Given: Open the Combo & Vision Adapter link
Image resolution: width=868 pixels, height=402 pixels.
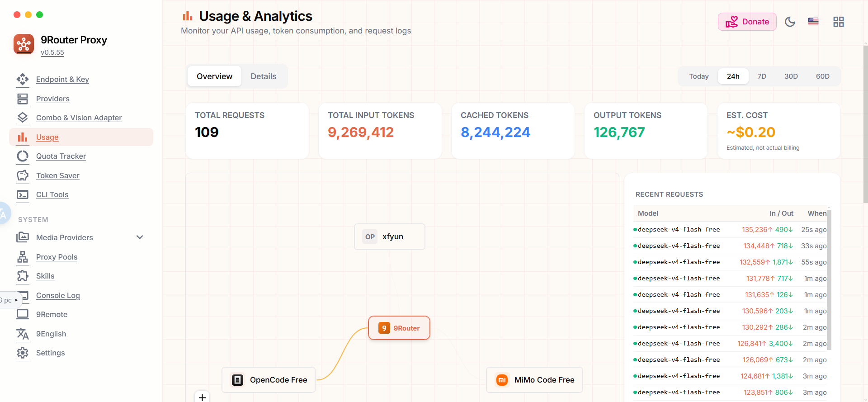Looking at the screenshot, I should [79, 118].
